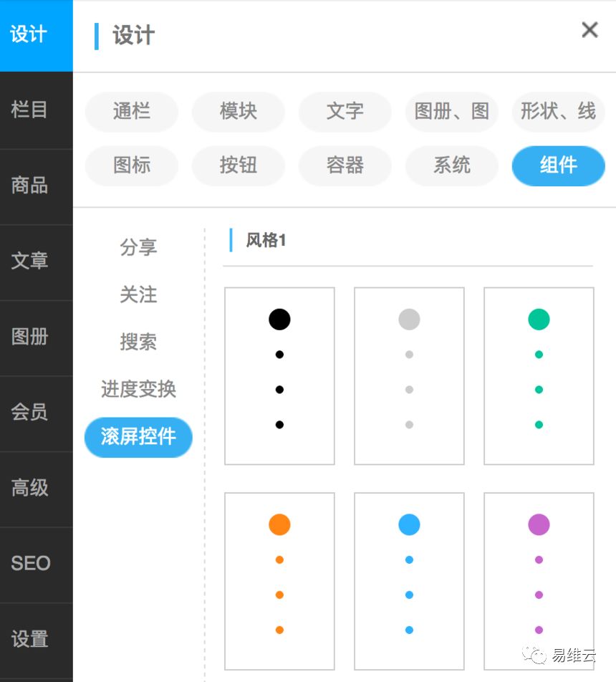Image resolution: width=616 pixels, height=682 pixels.
Task: Pick the 形状、线 category pill
Action: (x=559, y=111)
